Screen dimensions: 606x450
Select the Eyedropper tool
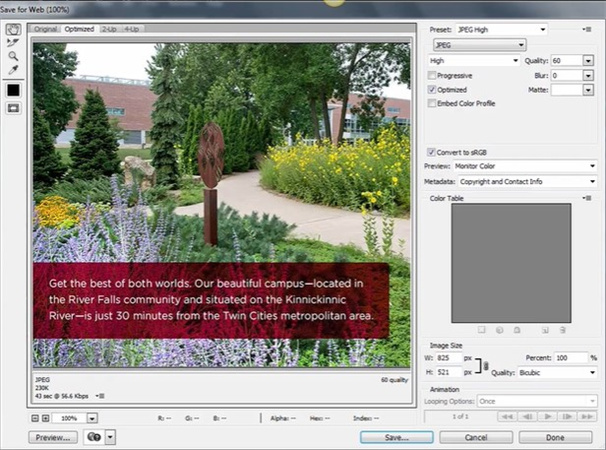click(x=13, y=70)
